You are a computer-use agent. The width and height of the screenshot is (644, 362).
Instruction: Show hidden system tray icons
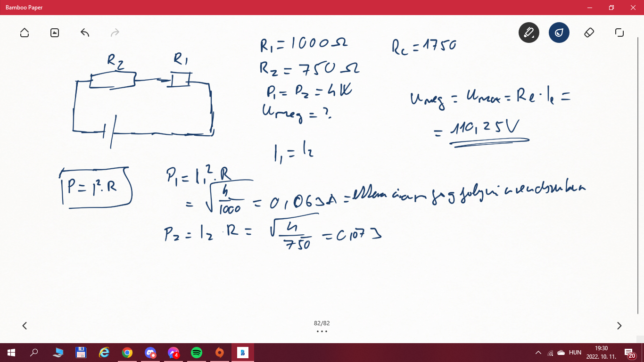pyautogui.click(x=538, y=353)
